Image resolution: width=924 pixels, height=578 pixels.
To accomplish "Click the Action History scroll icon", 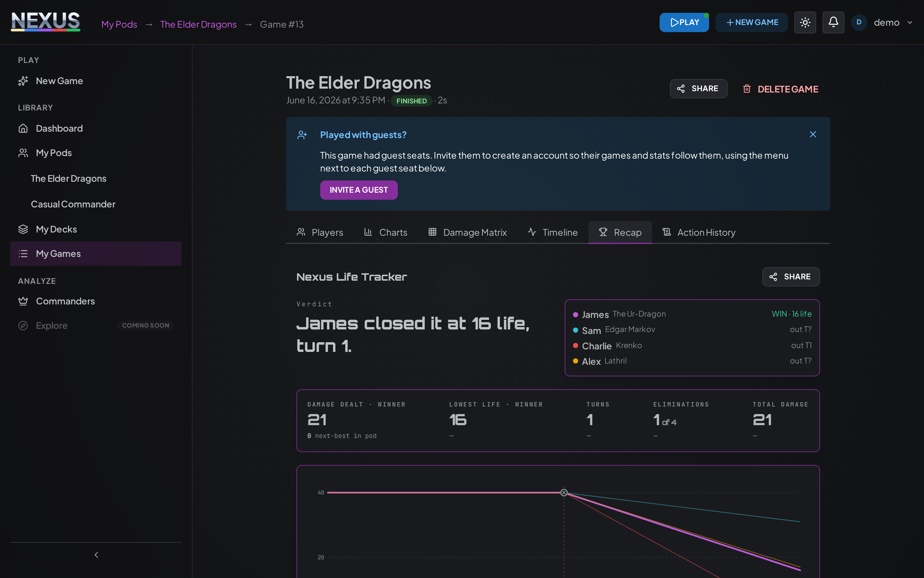I will click(667, 232).
